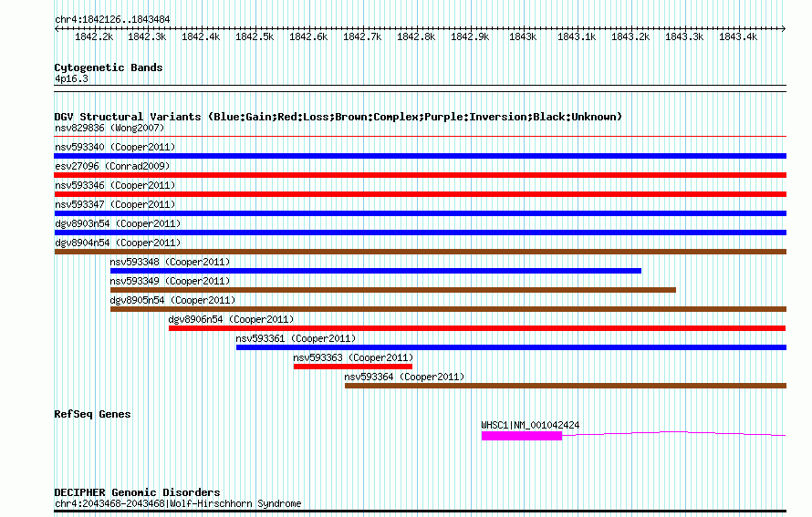This screenshot has width=812, height=517.
Task: Click the left arrow of the ruler
Action: pyautogui.click(x=57, y=28)
